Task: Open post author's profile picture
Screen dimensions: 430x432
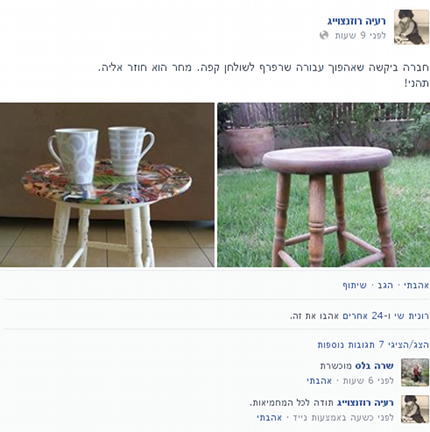Action: [x=411, y=27]
